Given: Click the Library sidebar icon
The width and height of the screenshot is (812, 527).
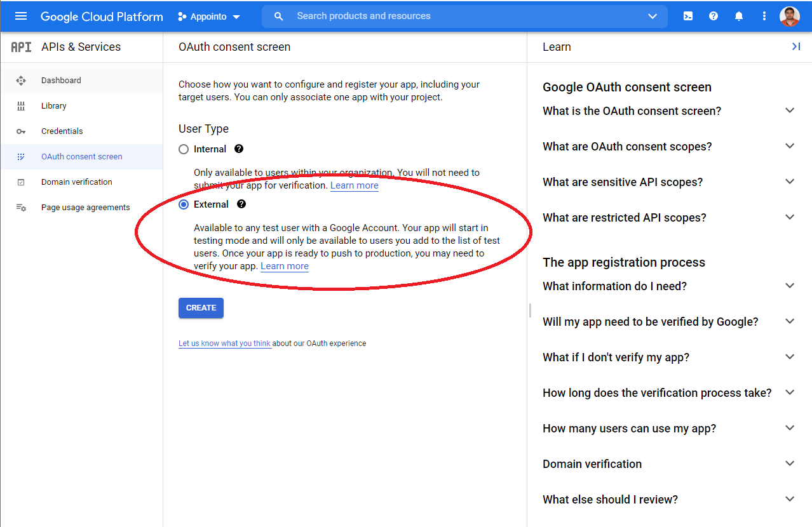Looking at the screenshot, I should 21,106.
